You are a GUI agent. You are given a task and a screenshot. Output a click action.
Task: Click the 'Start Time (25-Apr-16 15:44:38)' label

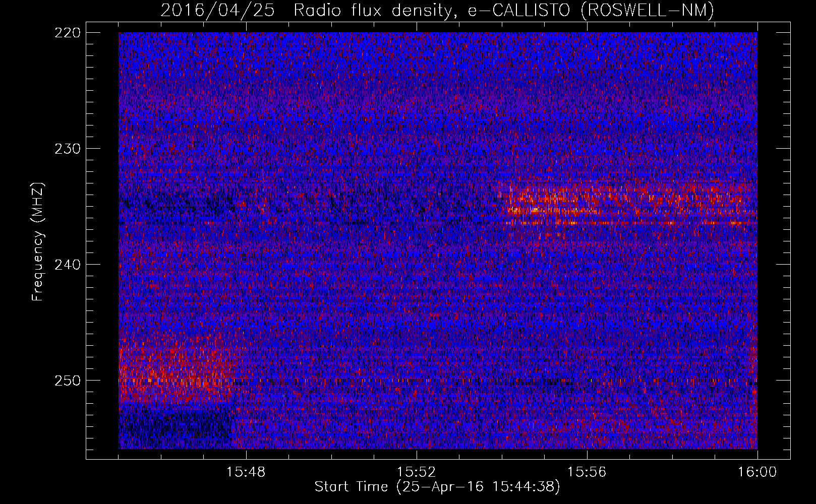click(x=437, y=487)
